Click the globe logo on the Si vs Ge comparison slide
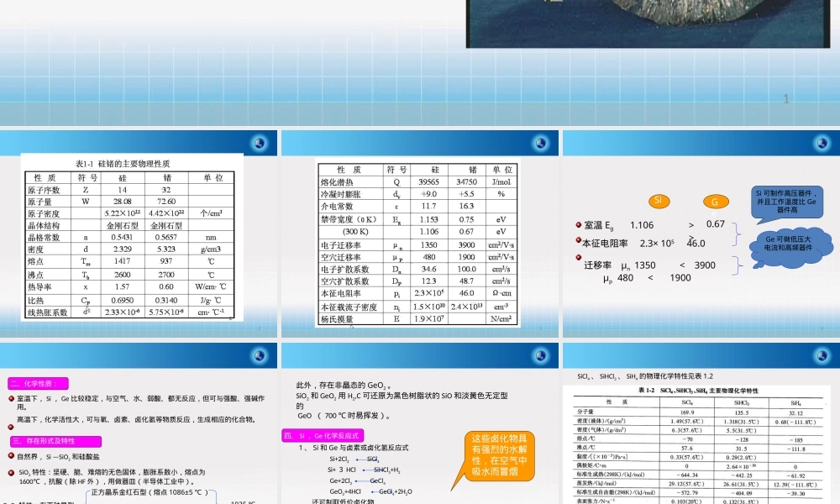The width and height of the screenshot is (840, 504). [822, 144]
